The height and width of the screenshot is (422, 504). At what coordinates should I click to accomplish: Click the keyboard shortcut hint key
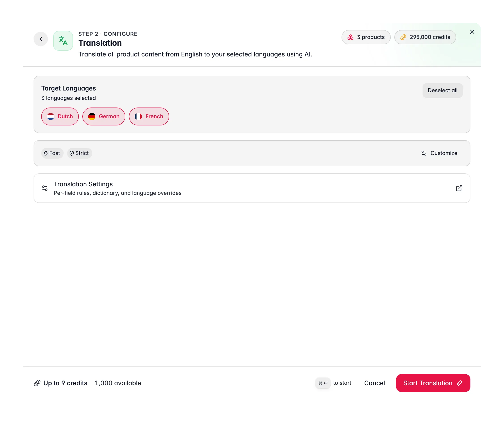pyautogui.click(x=323, y=383)
